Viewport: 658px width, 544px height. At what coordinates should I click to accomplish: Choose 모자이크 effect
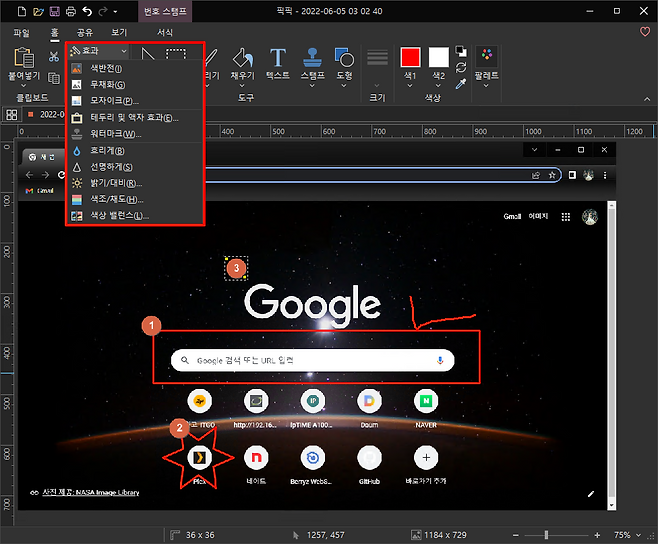click(135, 101)
